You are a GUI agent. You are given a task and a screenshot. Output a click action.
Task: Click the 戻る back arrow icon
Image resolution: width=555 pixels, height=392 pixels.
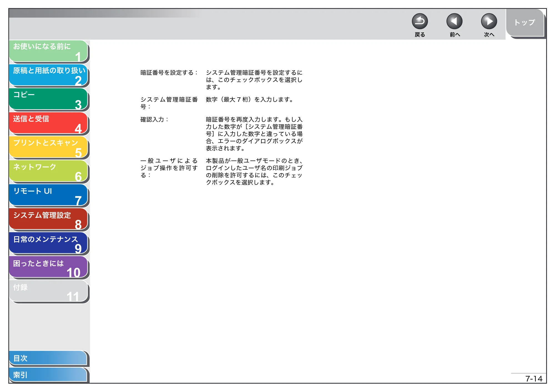pos(420,21)
